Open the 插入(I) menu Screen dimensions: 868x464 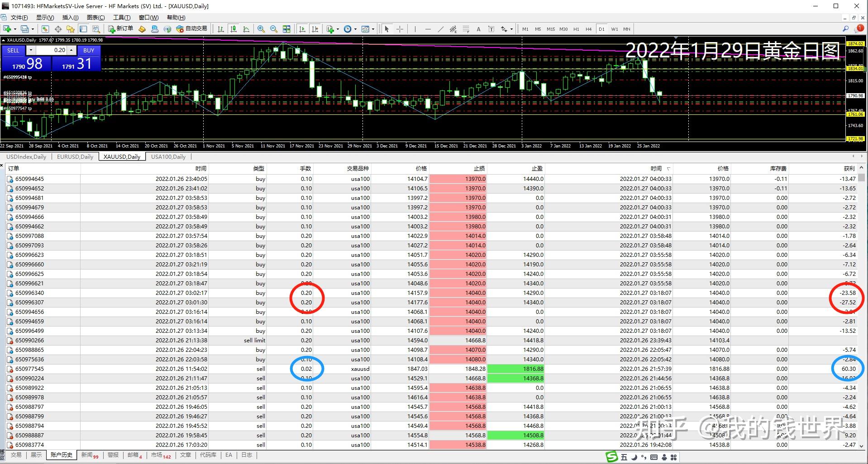coord(70,17)
